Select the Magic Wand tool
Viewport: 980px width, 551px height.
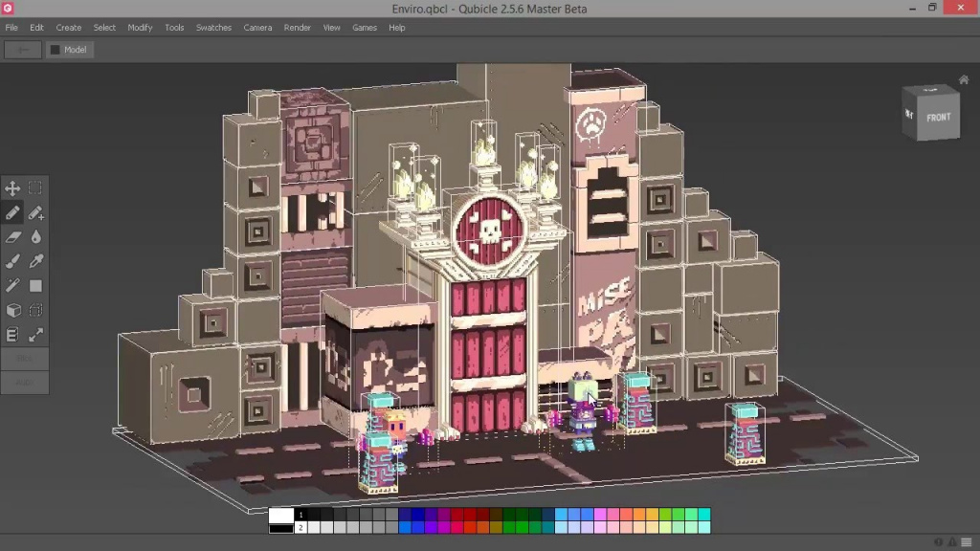pos(12,285)
